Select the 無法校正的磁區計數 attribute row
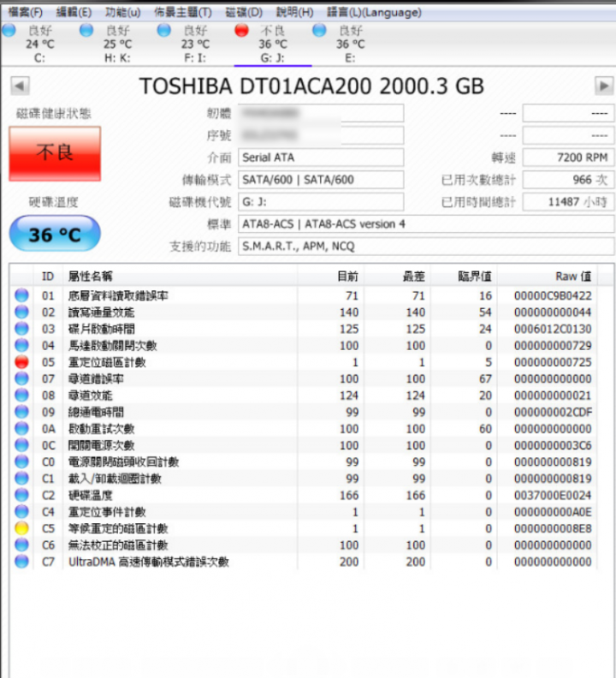Image resolution: width=616 pixels, height=678 pixels. pyautogui.click(x=304, y=544)
